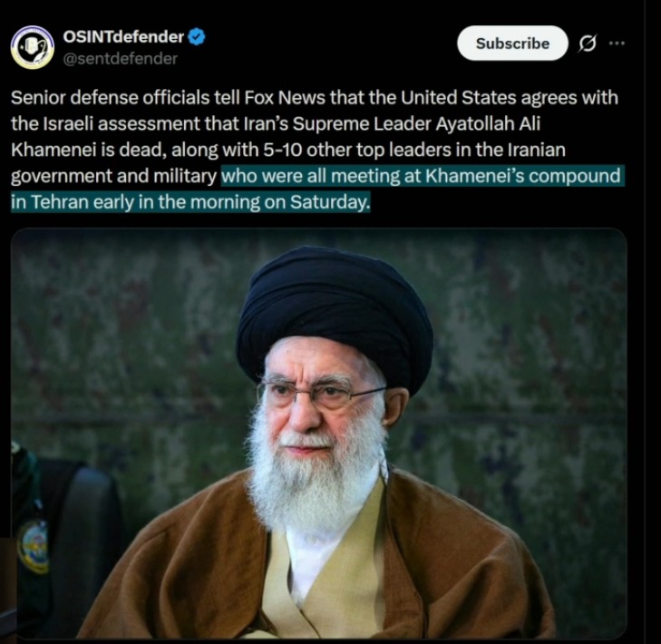
Task: Click 'Supreme Leader Ayatollah Ali' in the post
Action: tap(416, 124)
